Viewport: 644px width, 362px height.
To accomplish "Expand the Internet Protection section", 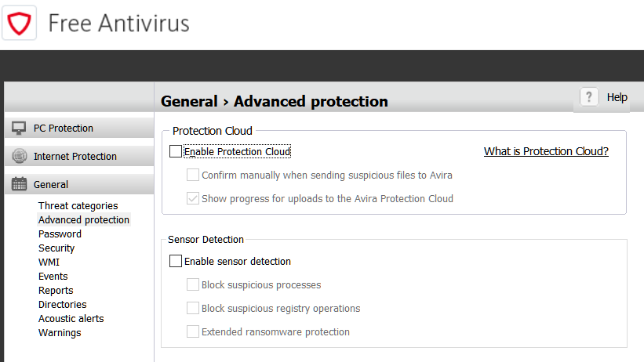I will tap(79, 156).
